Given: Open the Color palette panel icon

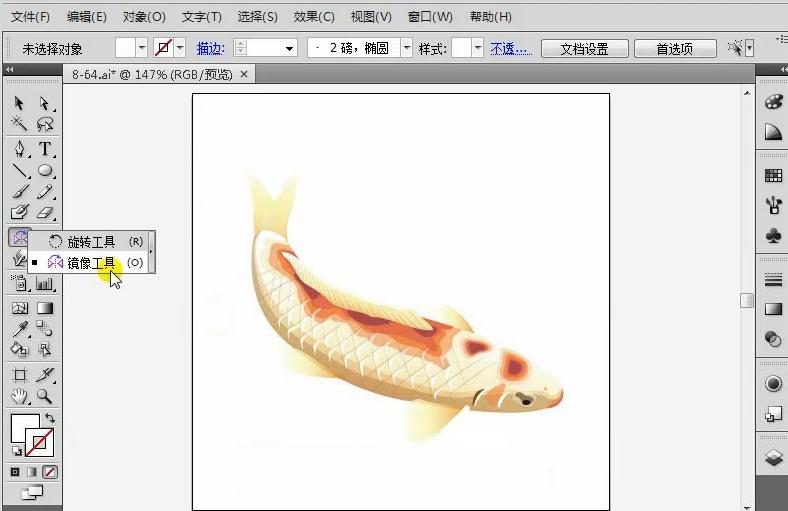Looking at the screenshot, I should pos(773,102).
